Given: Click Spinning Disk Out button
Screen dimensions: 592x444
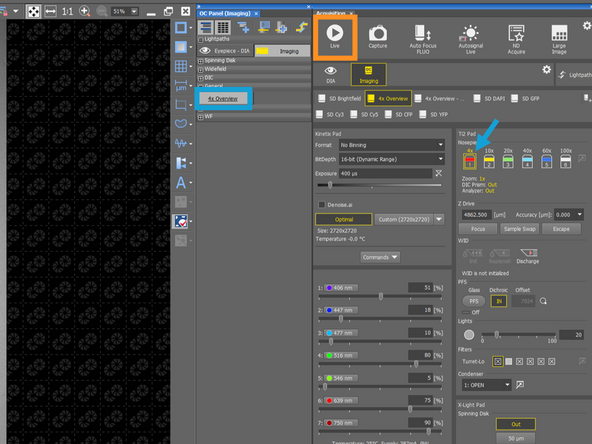Looking at the screenshot, I should (515, 424).
